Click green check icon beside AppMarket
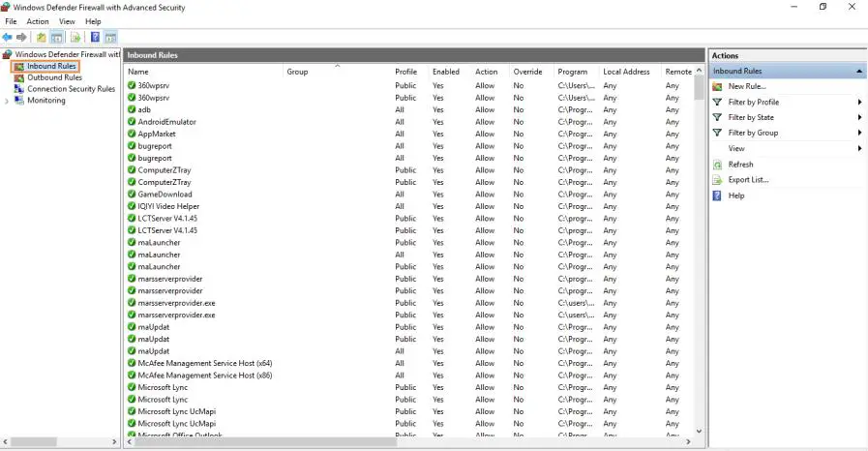Viewport: 868px width, 451px height. (x=132, y=134)
